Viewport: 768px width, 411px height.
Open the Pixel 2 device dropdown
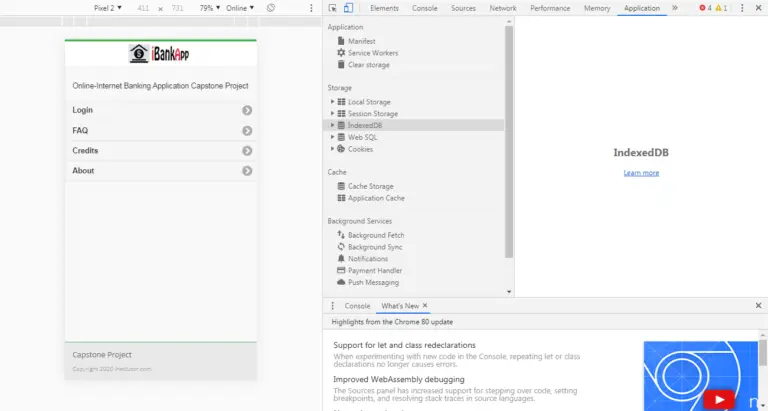tap(107, 8)
